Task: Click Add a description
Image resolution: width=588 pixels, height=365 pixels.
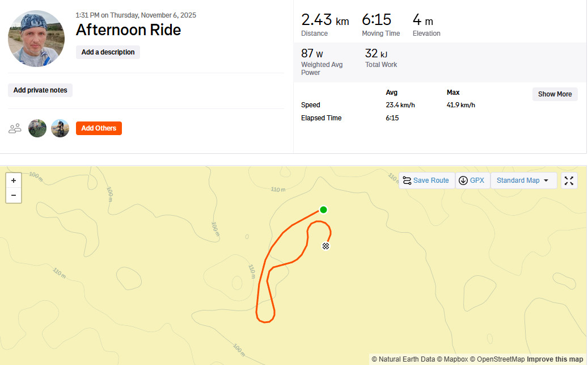Action: 108,52
